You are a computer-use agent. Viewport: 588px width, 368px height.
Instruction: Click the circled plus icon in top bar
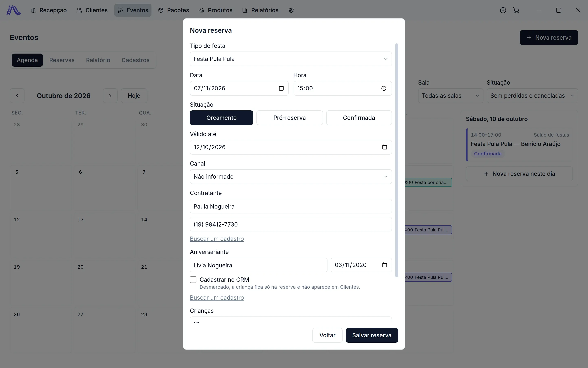coord(503,10)
